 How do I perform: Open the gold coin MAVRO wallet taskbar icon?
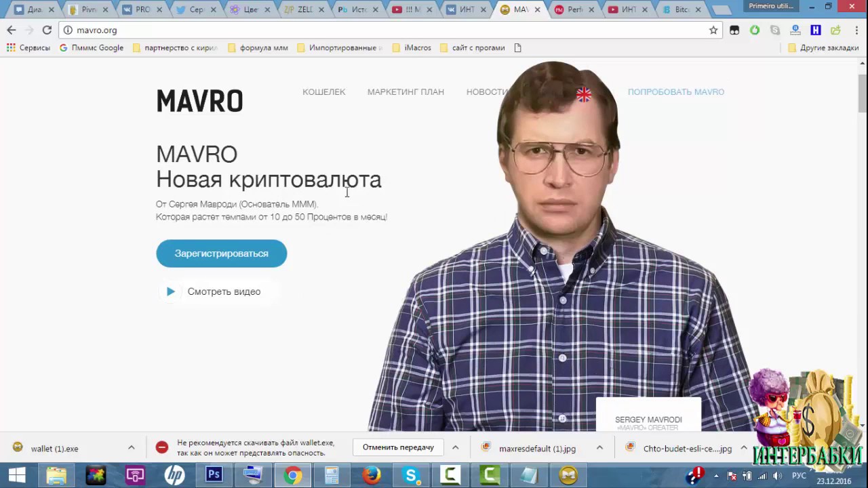[x=568, y=476]
